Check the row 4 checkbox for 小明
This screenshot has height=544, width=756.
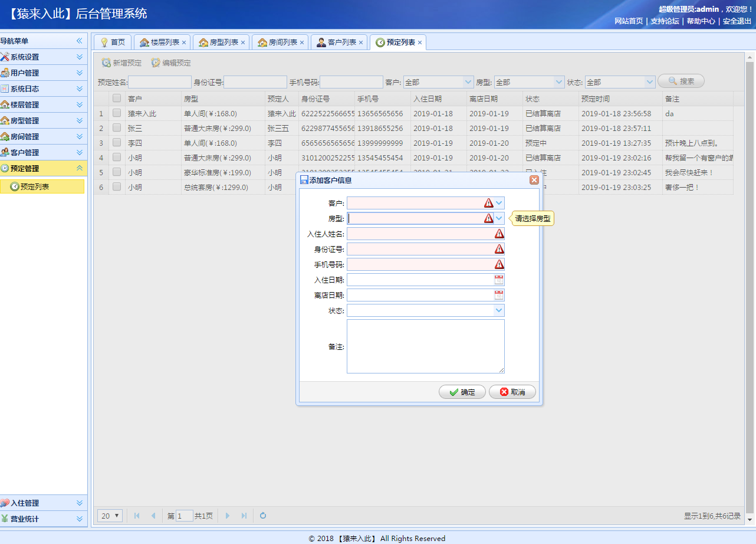click(x=117, y=158)
